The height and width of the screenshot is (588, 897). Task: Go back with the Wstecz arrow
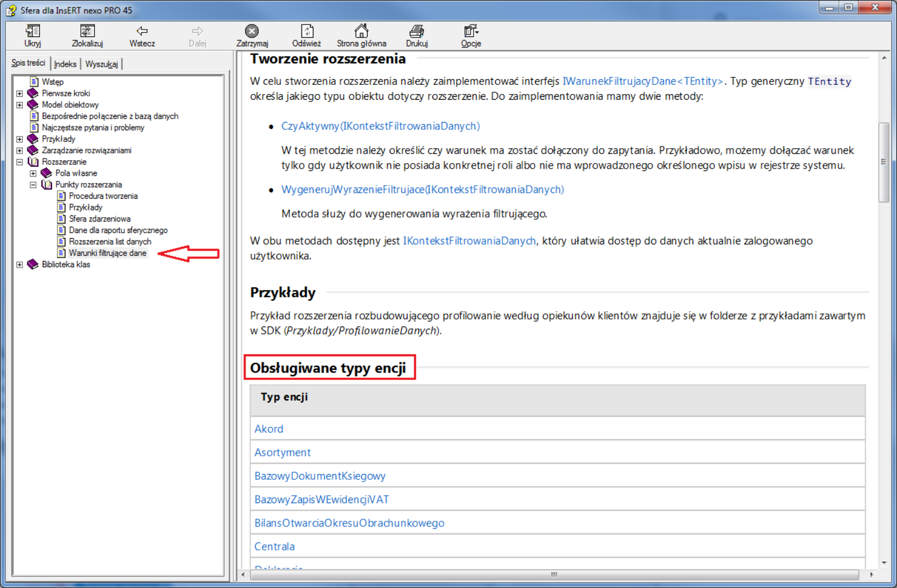coord(142,31)
